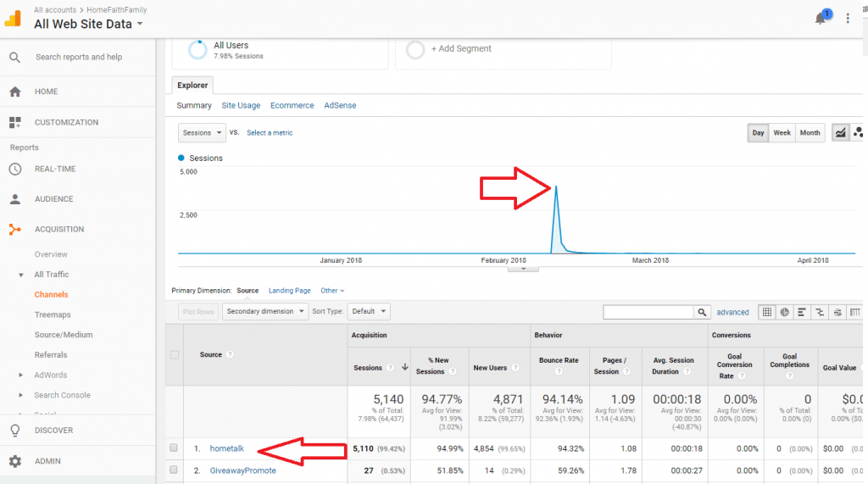This screenshot has height=484, width=868.
Task: Click the chart collapse arrow below timeline
Action: coord(523,270)
